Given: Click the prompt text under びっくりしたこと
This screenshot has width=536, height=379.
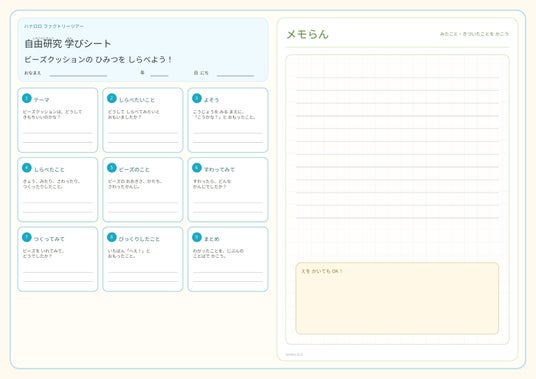Looking at the screenshot, I should tap(129, 253).
